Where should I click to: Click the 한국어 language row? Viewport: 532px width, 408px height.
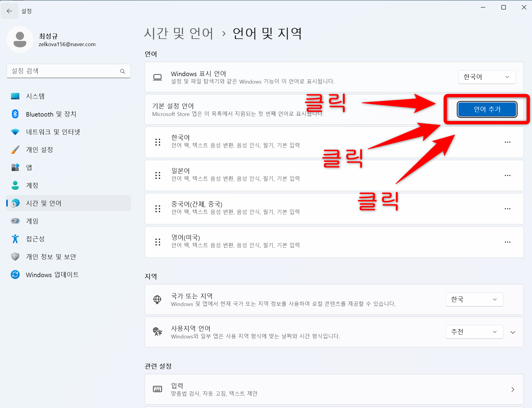coord(334,142)
